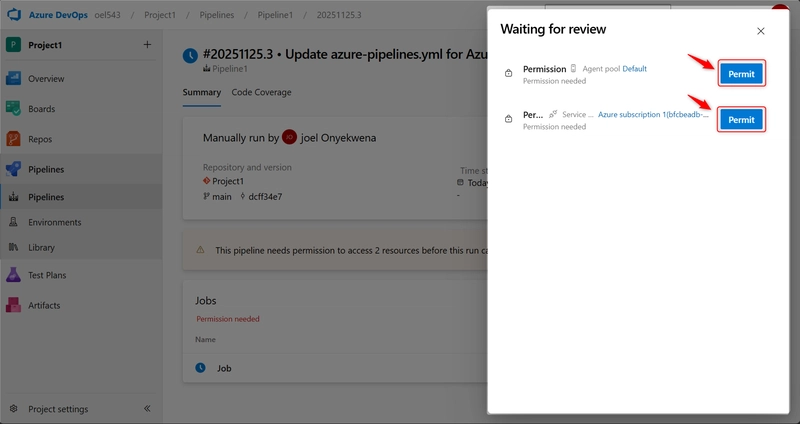Click the plus button next to Project1

pos(147,44)
